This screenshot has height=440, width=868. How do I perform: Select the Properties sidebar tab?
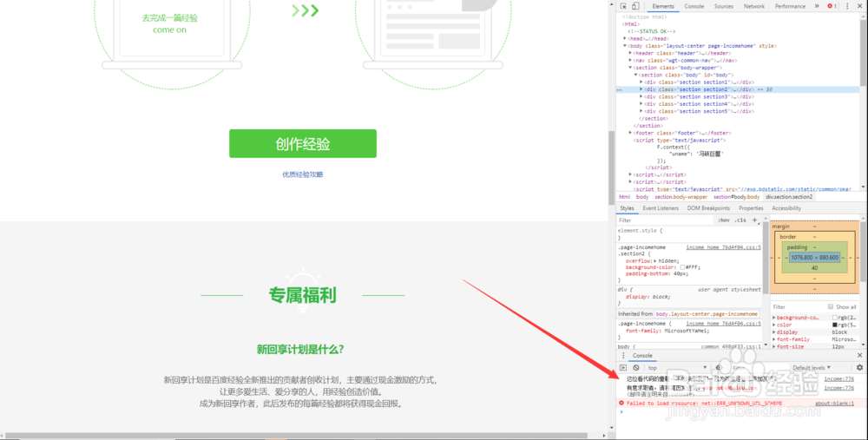coord(751,208)
